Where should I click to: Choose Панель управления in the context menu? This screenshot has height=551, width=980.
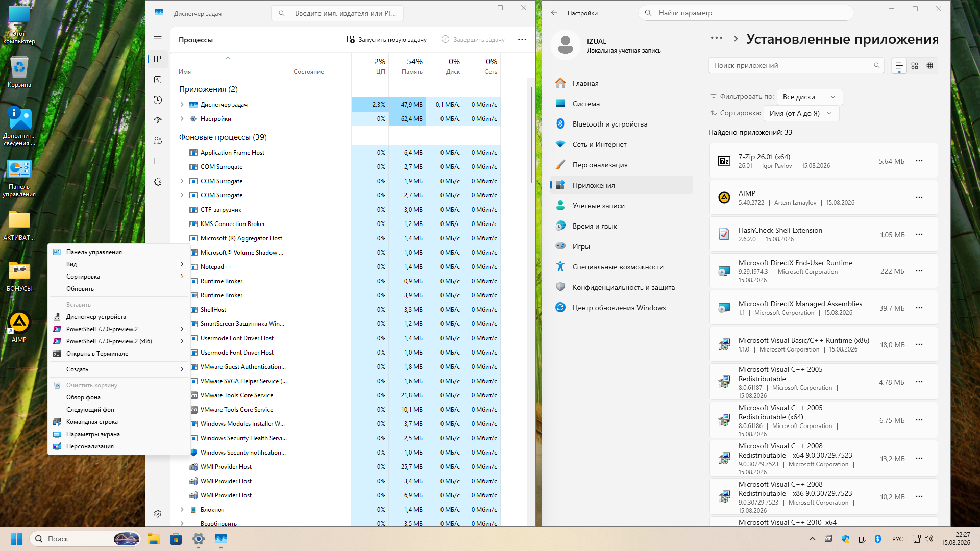[x=118, y=252]
